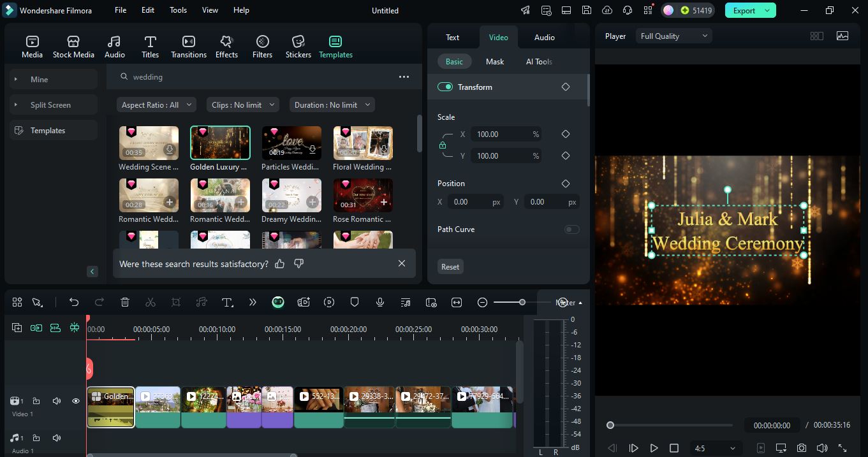Open the Aspect Ratio filter dropdown
868x457 pixels.
(156, 104)
